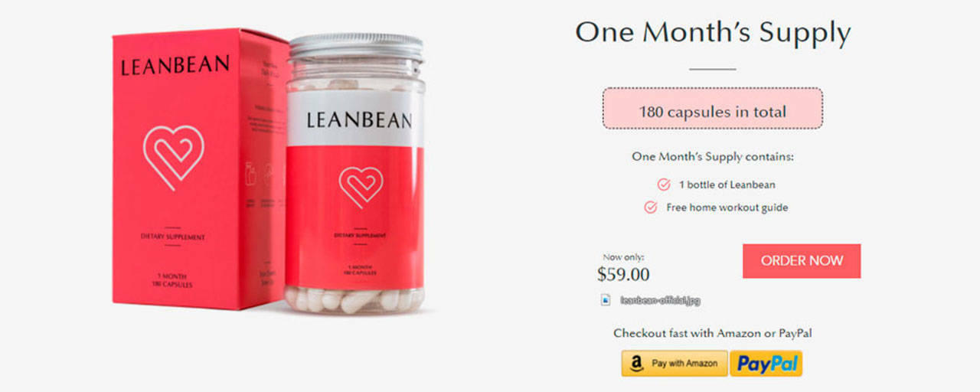
Task: Click the One Month's Supply heading
Action: [713, 32]
